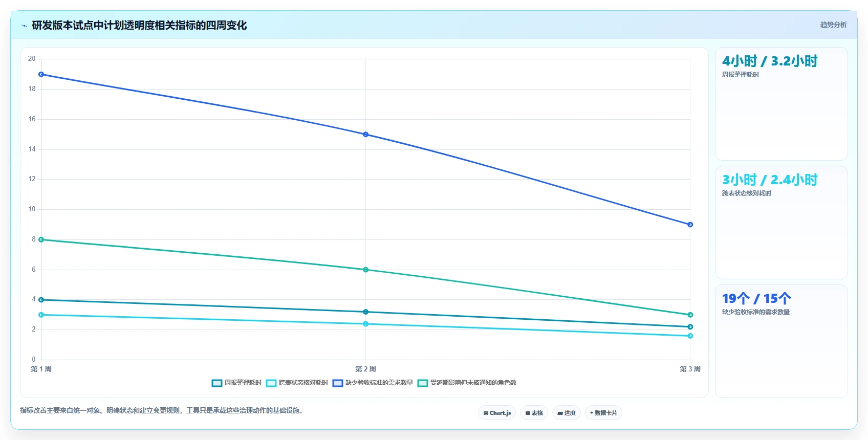Click the chart title 研发版本试点中计划透明度相关指标的四周变化
868x440 pixels.
pyautogui.click(x=139, y=25)
